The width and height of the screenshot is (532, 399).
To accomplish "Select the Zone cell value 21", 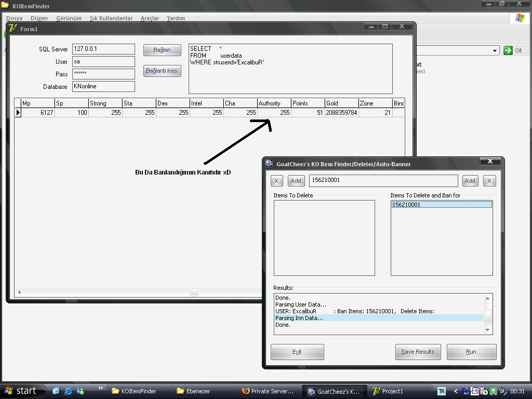I will click(375, 113).
